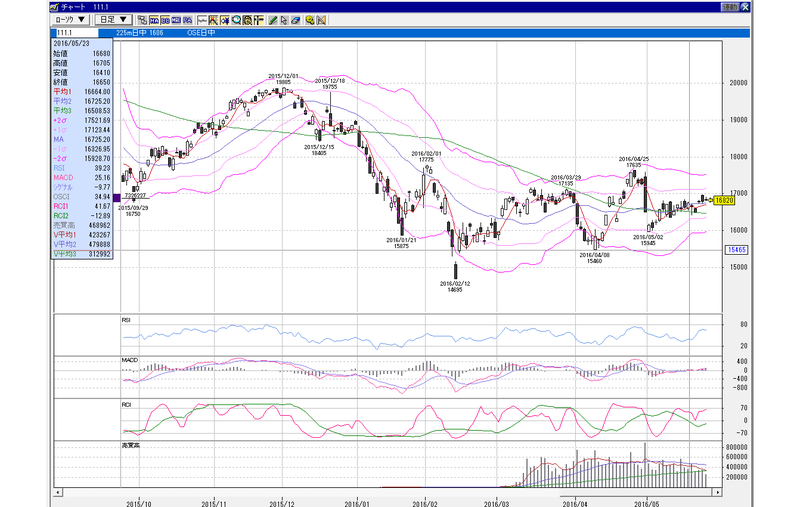
Task: Select the arrow pointer tool
Action: click(284, 20)
